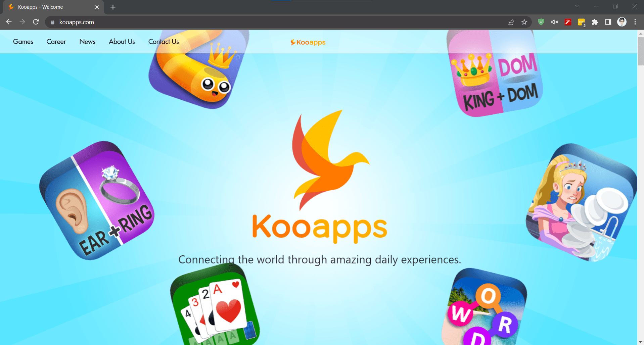
Task: Select the Kooapps - Welcome tab
Action: pos(53,7)
